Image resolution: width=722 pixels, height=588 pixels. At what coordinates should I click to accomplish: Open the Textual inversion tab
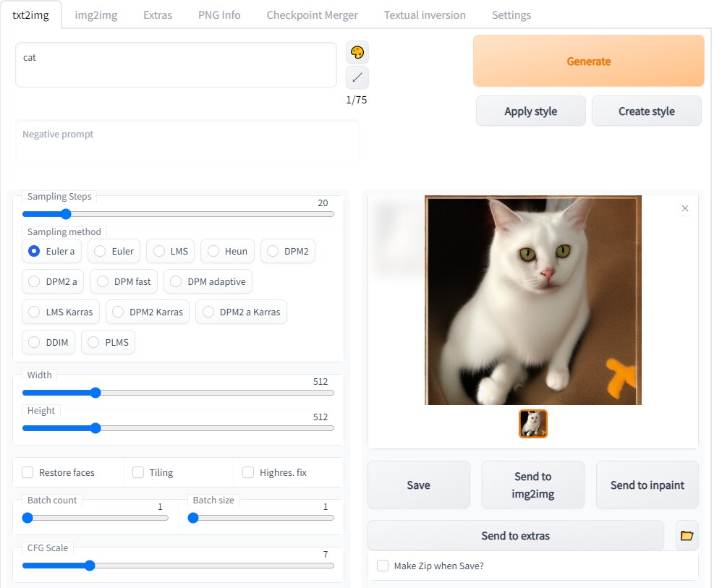[425, 15]
